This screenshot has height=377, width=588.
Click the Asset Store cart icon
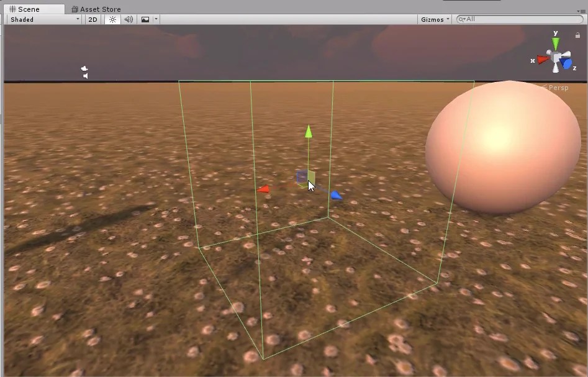(x=76, y=9)
